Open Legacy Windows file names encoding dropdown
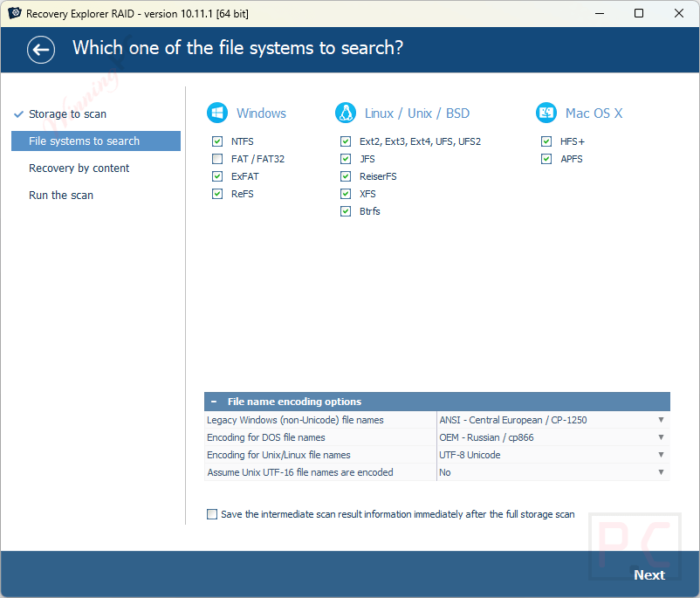 553,420
